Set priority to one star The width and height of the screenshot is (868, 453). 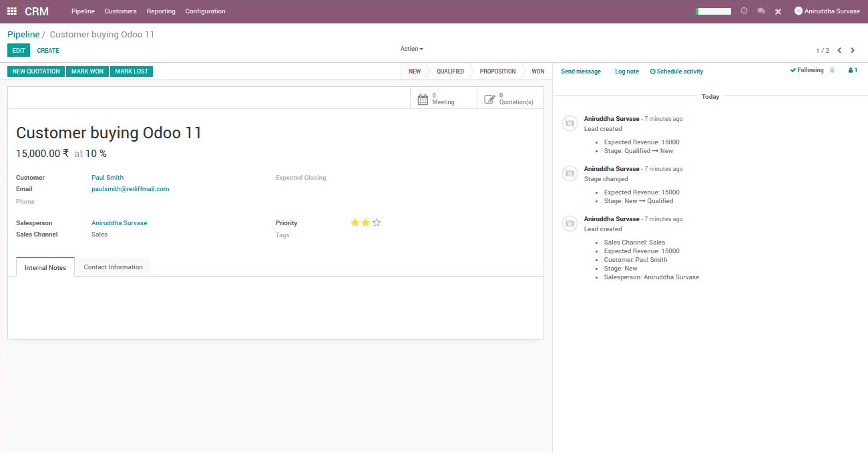click(x=355, y=222)
